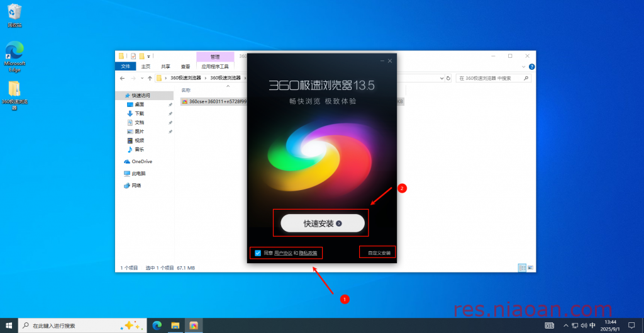Image resolution: width=644 pixels, height=333 pixels.
Task: Switch to the 主页 ribbon tab
Action: (146, 66)
